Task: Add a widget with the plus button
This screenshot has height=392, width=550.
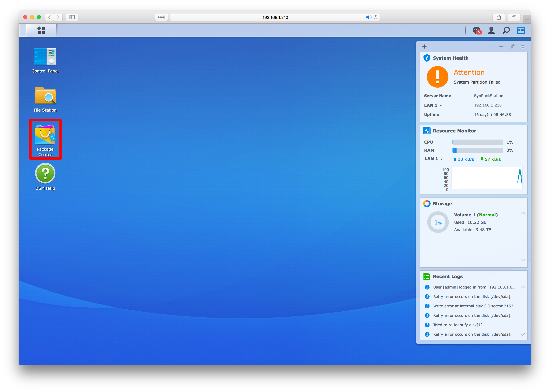Action: click(424, 46)
